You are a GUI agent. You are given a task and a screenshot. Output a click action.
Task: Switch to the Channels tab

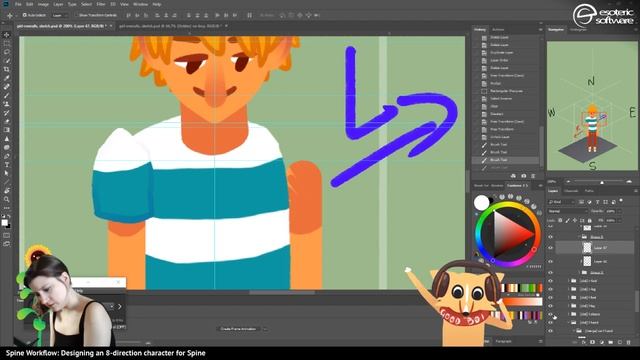point(571,191)
